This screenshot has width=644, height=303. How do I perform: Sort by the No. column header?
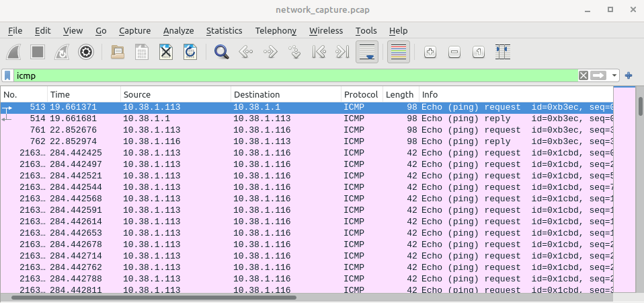pos(24,94)
